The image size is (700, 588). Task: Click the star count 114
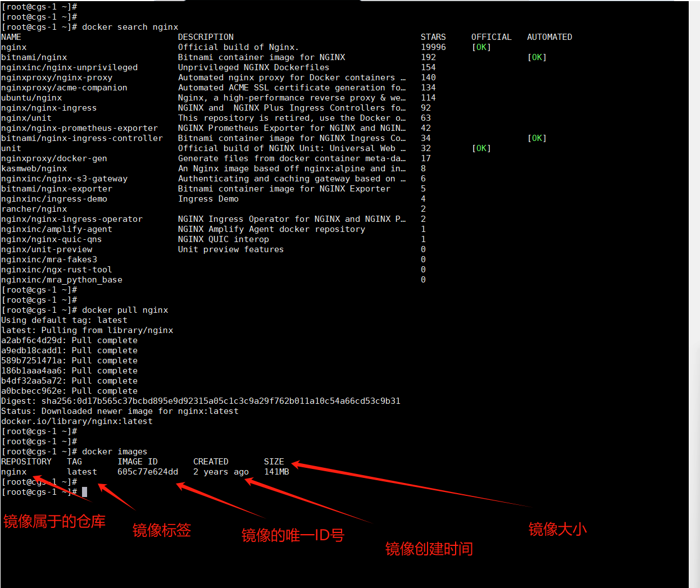point(428,98)
